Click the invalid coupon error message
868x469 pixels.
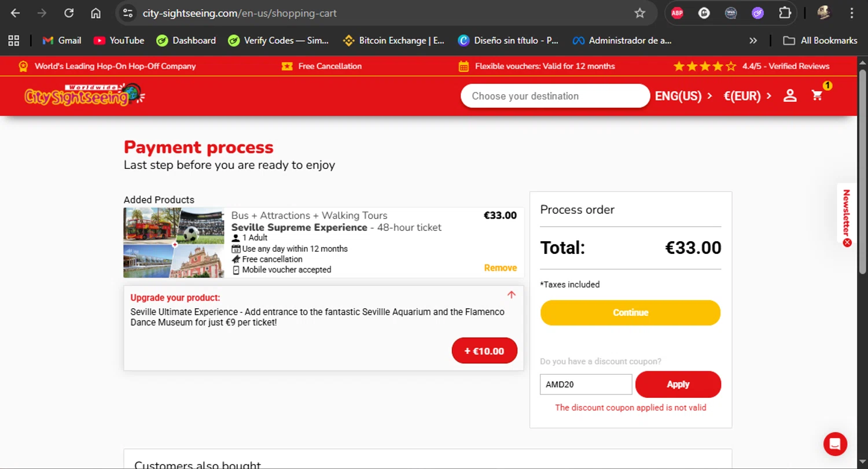coord(630,408)
